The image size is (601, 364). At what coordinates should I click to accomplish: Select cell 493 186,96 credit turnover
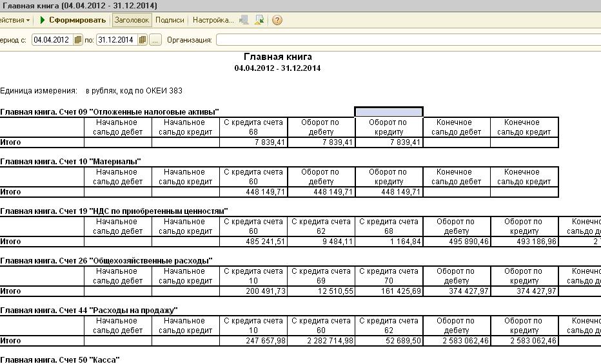point(524,242)
